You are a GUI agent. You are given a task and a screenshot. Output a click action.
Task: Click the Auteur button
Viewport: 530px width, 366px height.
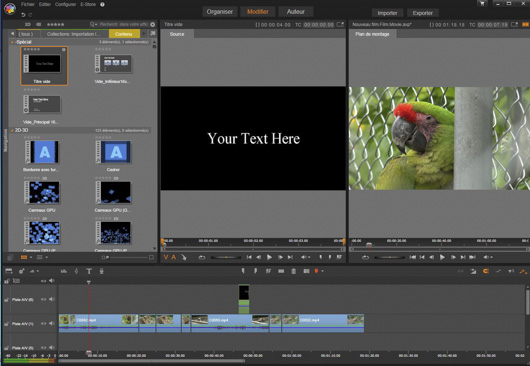pyautogui.click(x=296, y=11)
